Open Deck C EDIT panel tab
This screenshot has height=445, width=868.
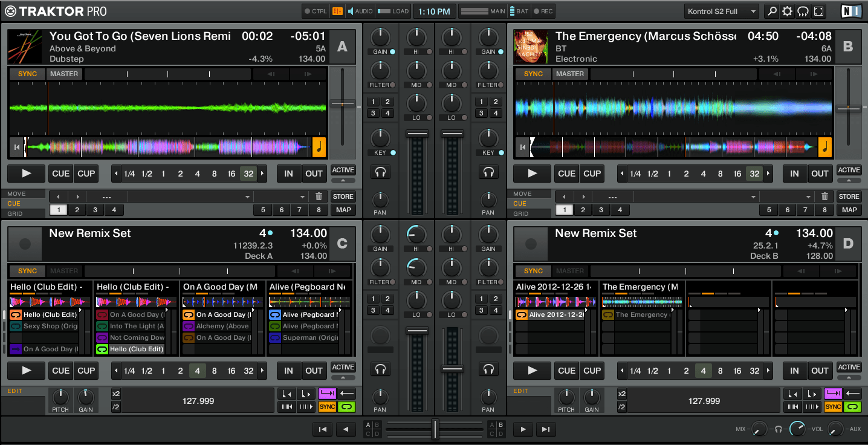[x=24, y=391]
